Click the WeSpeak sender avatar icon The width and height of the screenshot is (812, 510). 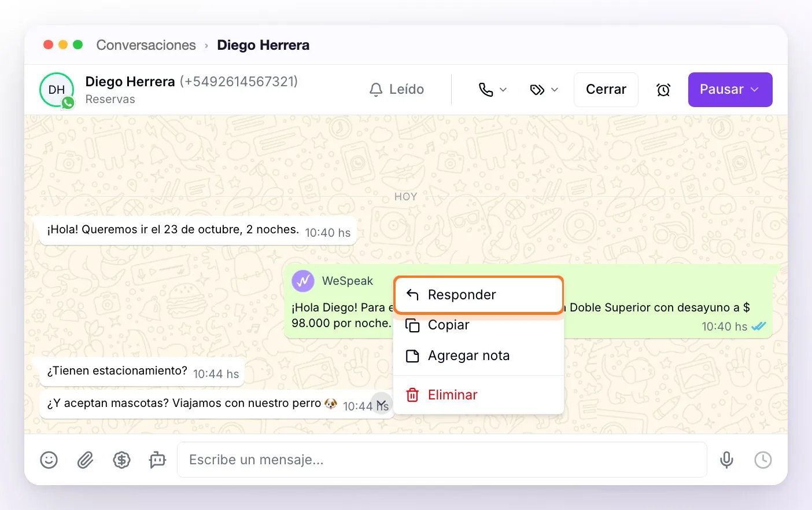click(x=303, y=281)
